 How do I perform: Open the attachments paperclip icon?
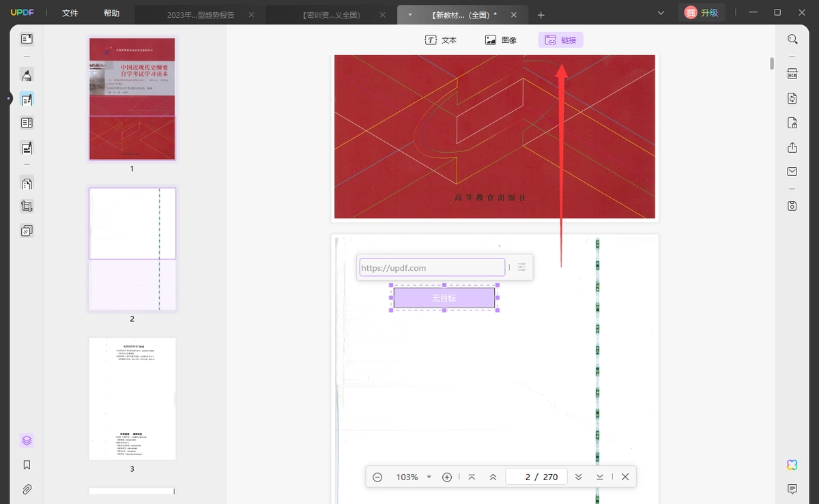pyautogui.click(x=27, y=489)
